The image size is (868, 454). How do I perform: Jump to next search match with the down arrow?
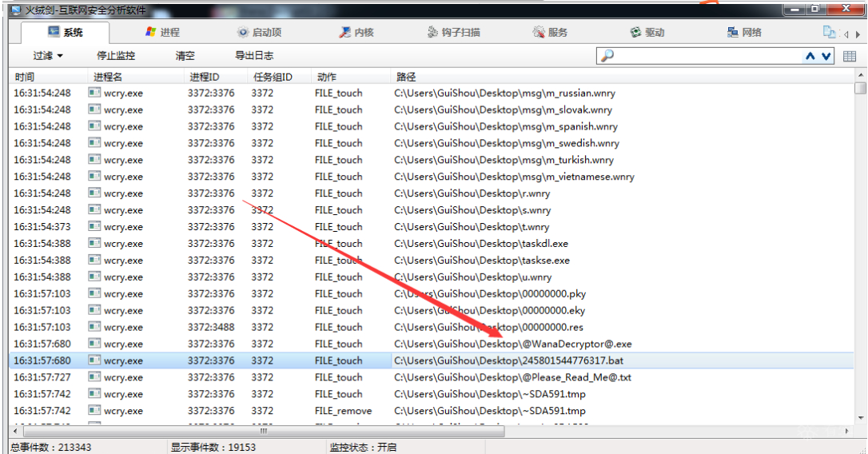(826, 56)
